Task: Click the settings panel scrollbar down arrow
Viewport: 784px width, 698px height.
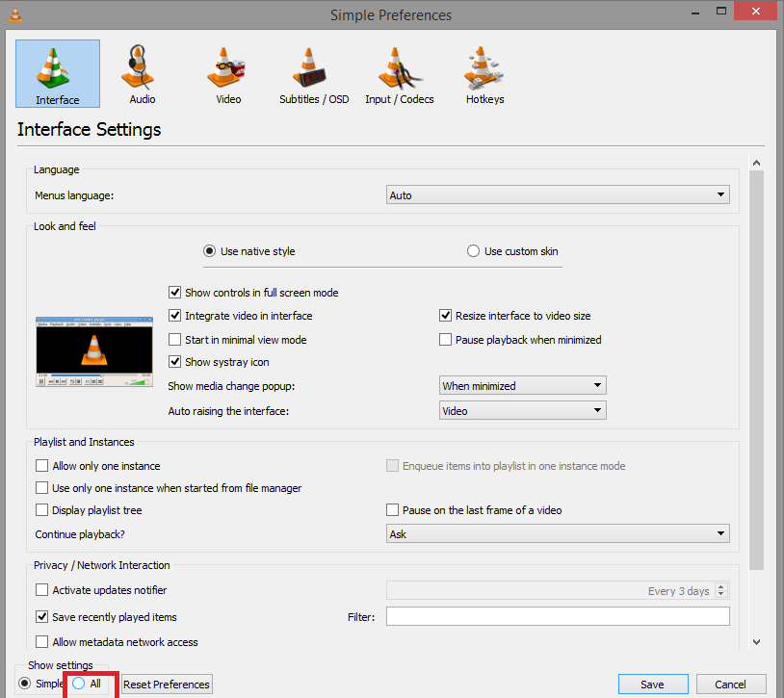Action: point(756,641)
